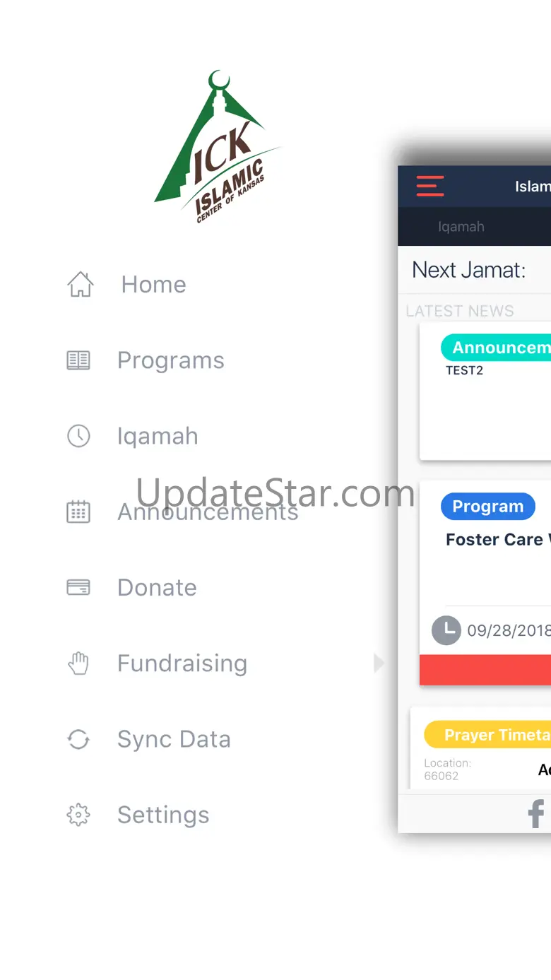Choose the Donate card icon
This screenshot has width=551, height=980.
[x=78, y=587]
